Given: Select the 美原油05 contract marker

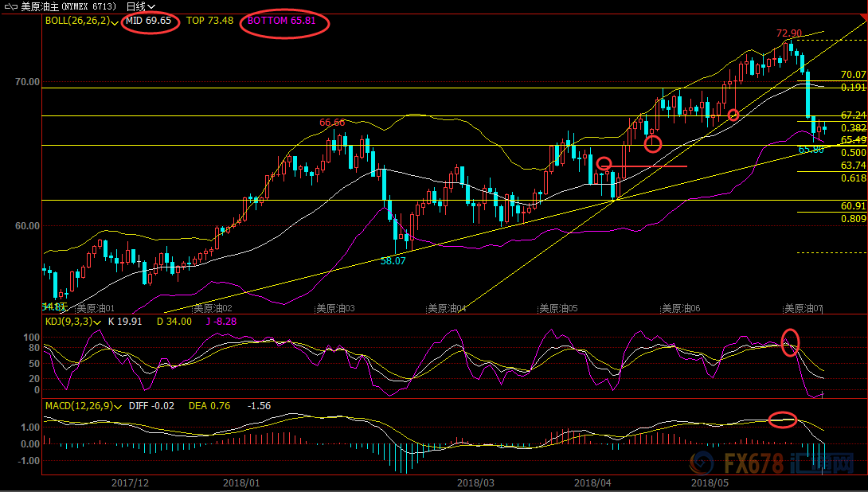Looking at the screenshot, I should tap(558, 308).
